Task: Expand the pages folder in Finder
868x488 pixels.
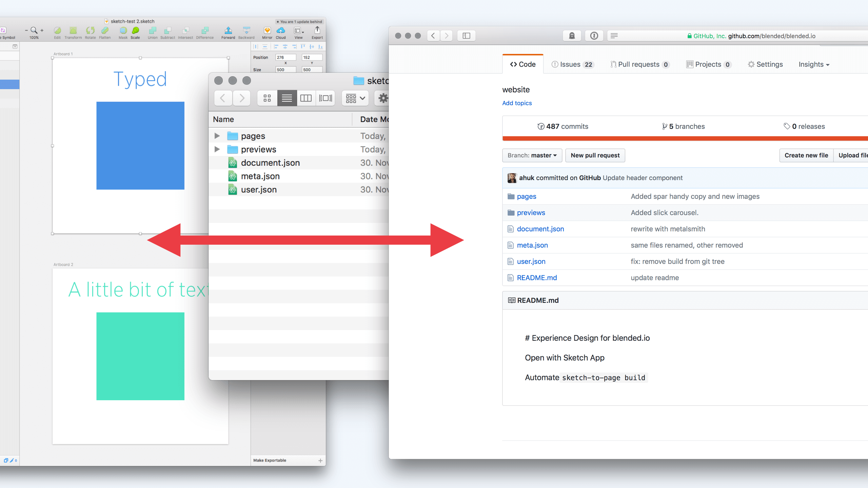Action: click(x=217, y=136)
